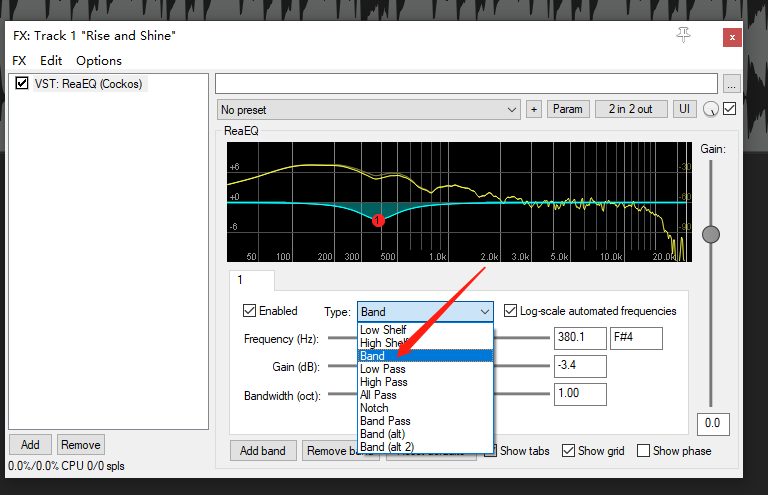Click the frequency value field 380.1

coord(580,338)
